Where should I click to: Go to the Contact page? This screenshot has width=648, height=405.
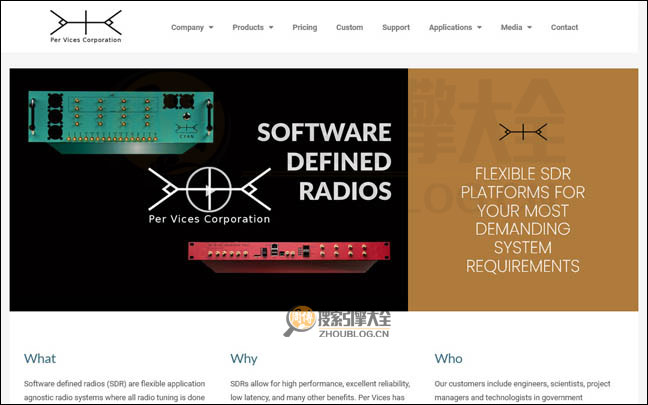[564, 27]
